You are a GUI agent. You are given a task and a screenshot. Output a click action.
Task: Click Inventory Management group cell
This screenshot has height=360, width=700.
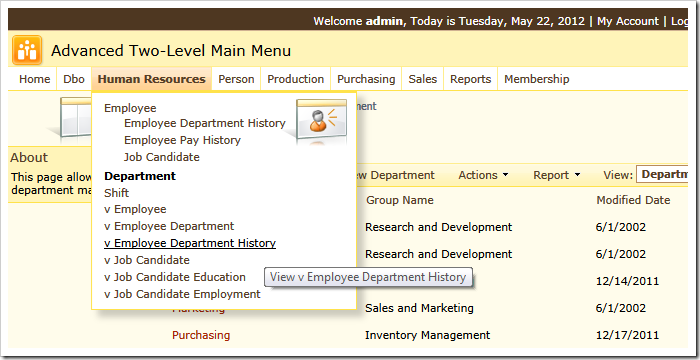(x=427, y=335)
